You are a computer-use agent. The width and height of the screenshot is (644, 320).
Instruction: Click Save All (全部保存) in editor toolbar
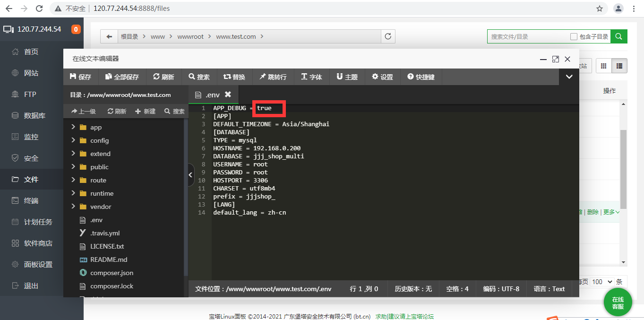click(x=122, y=77)
